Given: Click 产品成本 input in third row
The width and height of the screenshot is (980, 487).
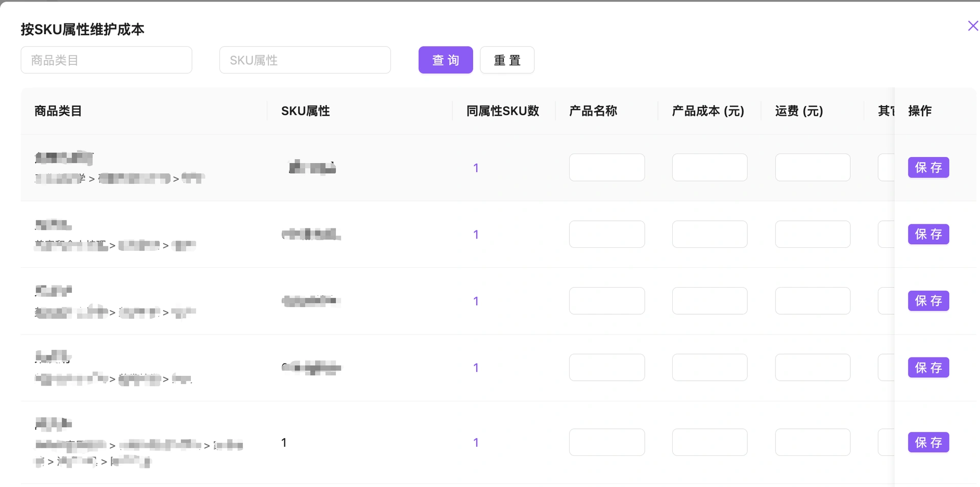Looking at the screenshot, I should (x=709, y=301).
